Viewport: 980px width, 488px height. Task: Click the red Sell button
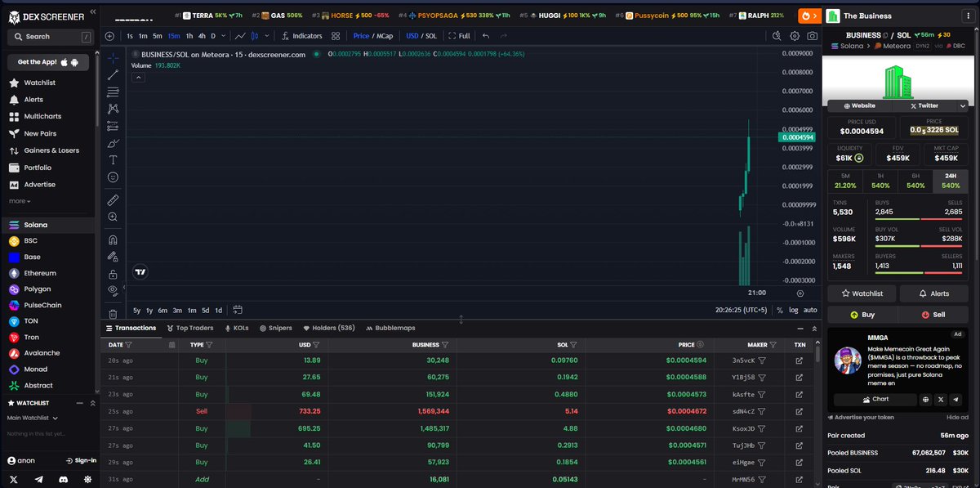[933, 315]
